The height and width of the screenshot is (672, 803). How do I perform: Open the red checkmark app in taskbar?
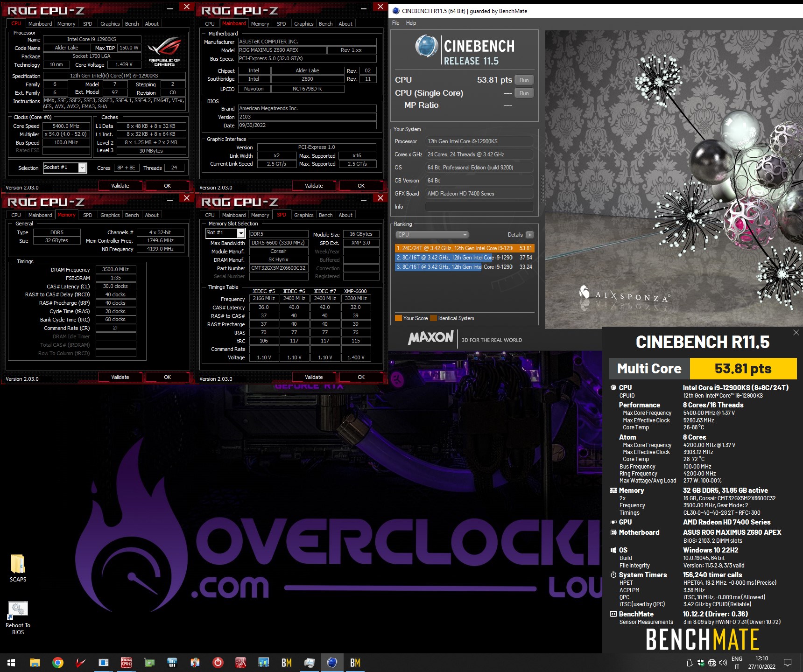pos(81,663)
